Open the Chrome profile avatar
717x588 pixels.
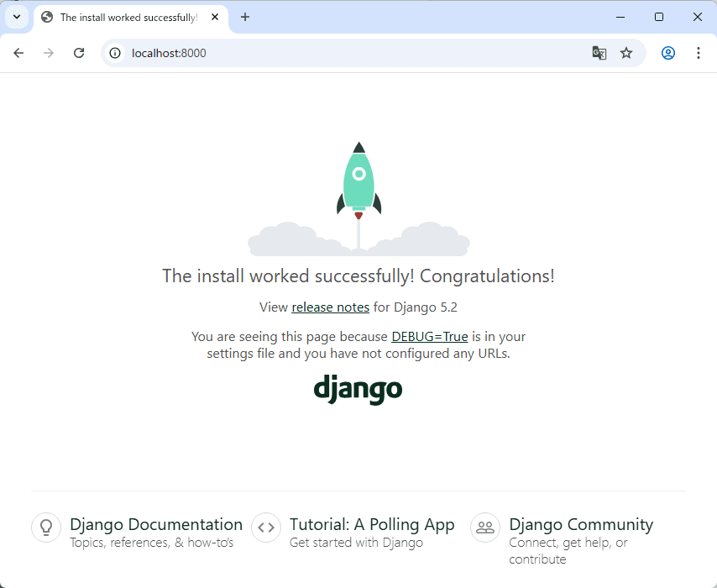[668, 53]
